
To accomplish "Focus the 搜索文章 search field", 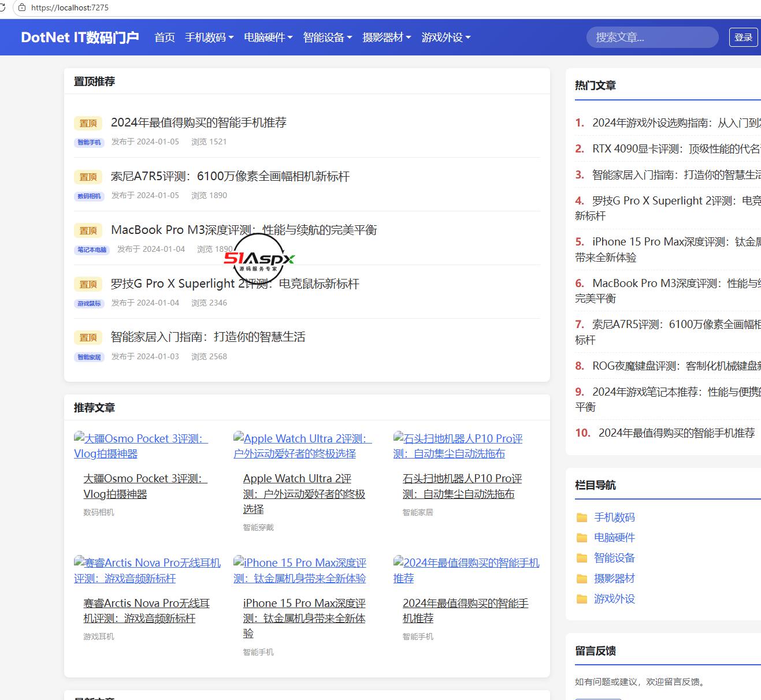I will click(x=652, y=38).
